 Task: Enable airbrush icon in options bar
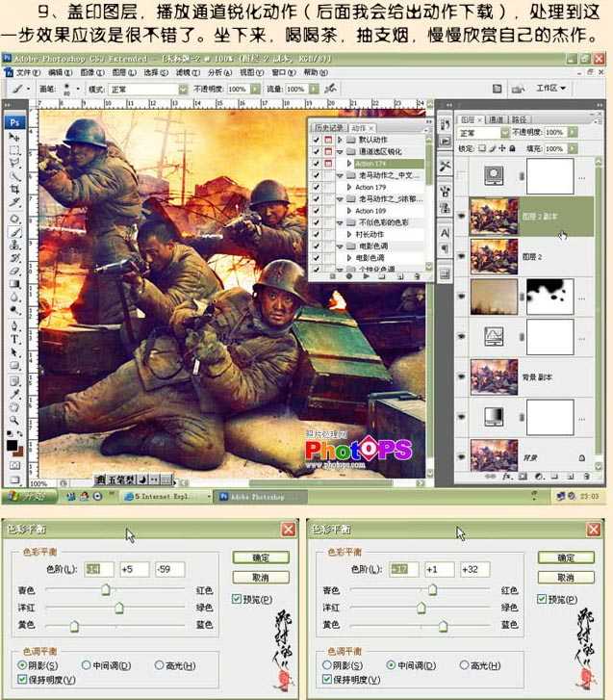point(331,89)
